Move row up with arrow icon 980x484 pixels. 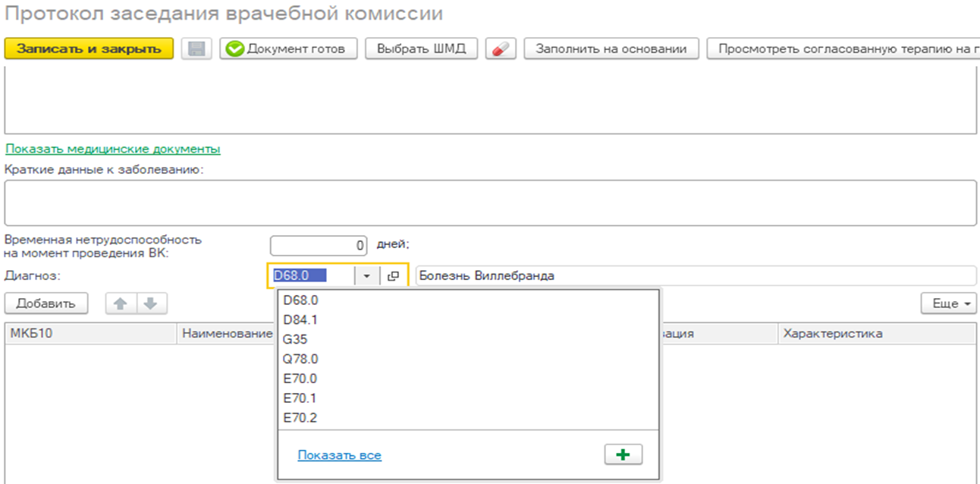coord(121,303)
